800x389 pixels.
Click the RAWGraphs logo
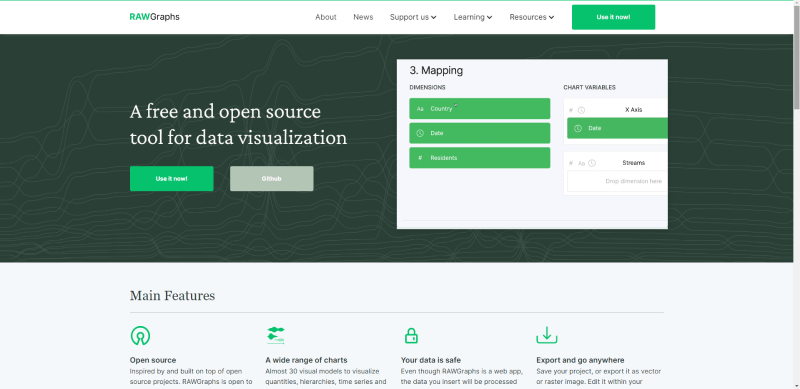point(155,17)
